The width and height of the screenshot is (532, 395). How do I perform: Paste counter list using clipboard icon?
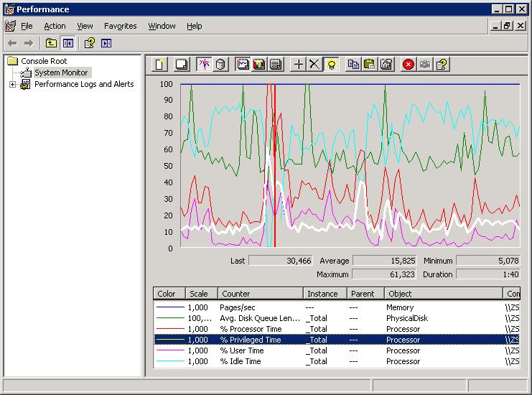click(x=369, y=65)
